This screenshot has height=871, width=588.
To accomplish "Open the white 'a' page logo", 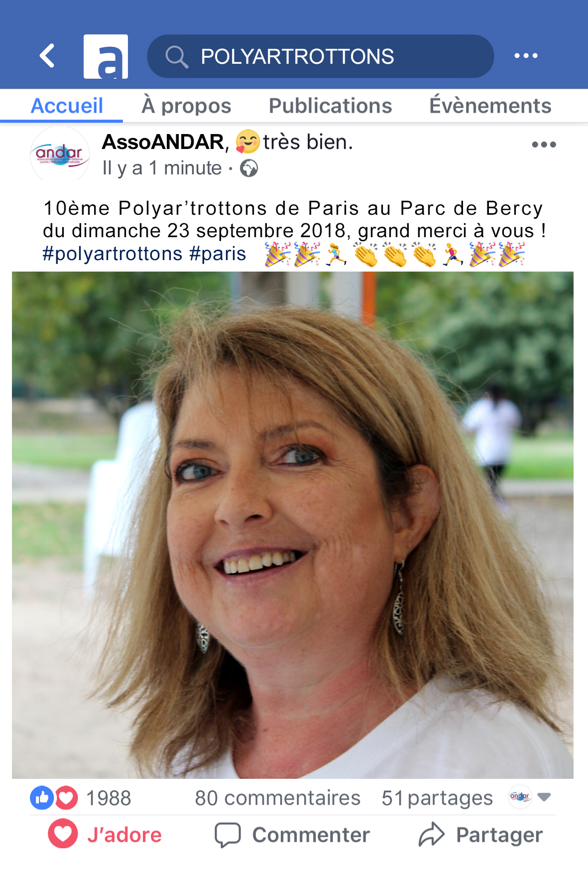I will (x=106, y=56).
